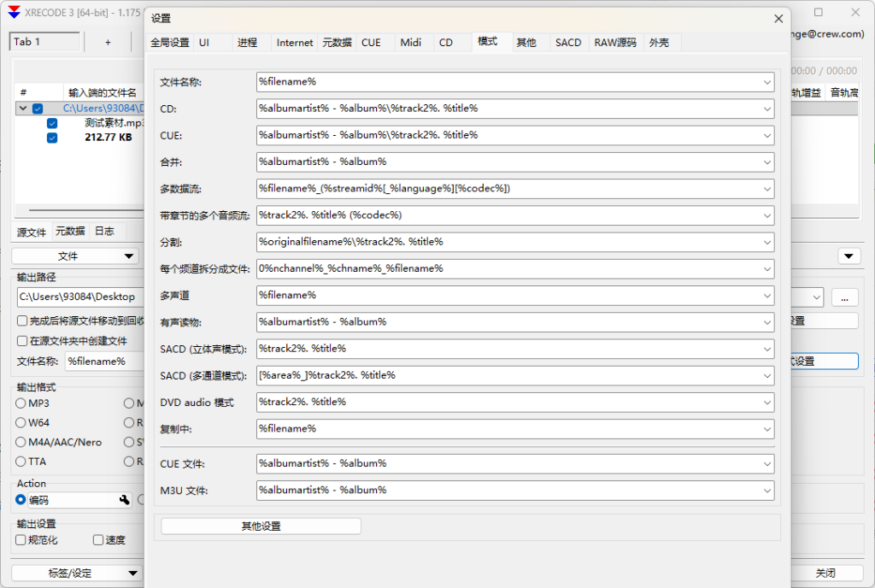Expand the 文件名称 pattern dropdown
Screen dimensions: 875x588
(767, 82)
